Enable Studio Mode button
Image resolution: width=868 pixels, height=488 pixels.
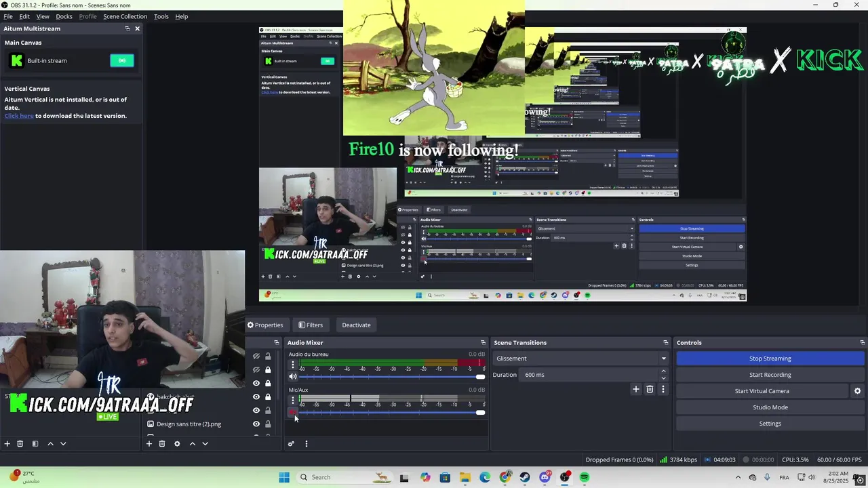point(770,407)
